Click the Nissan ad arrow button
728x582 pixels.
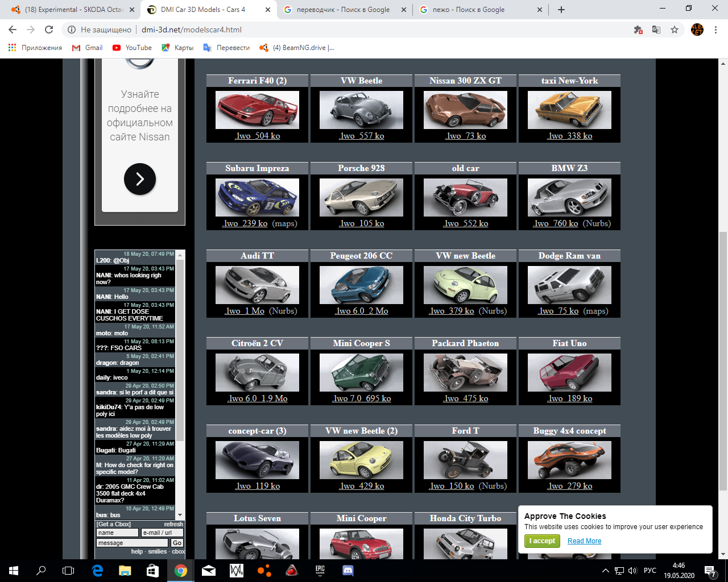click(140, 179)
